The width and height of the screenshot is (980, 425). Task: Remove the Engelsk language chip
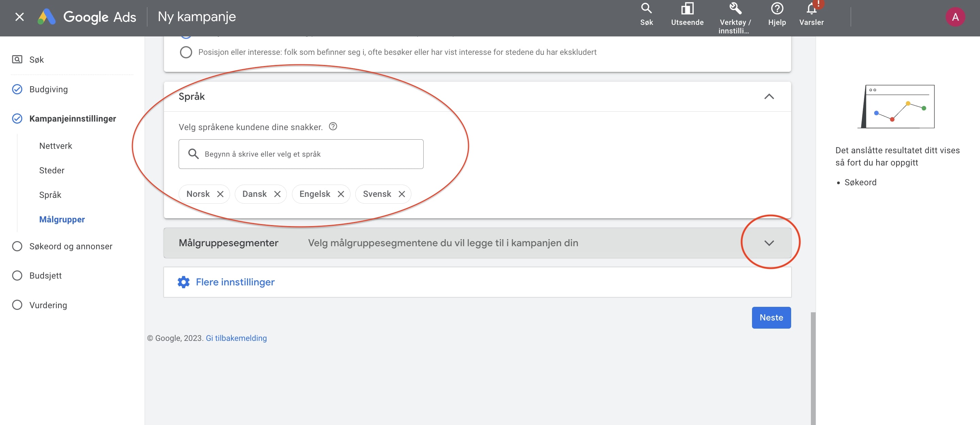(x=341, y=194)
